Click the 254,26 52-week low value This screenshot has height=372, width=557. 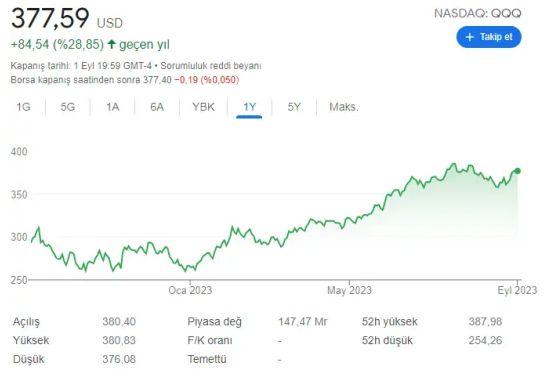485,340
